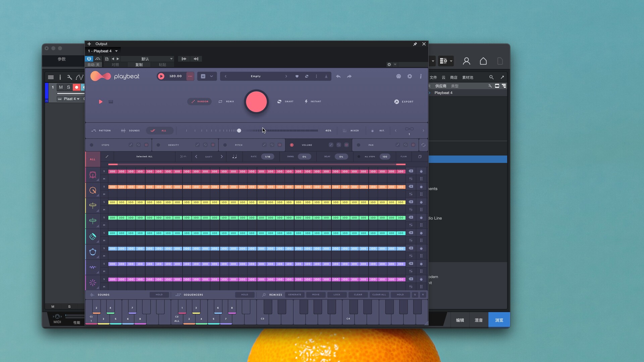
Task: Click the DELAY 0% value field
Action: [x=341, y=157]
